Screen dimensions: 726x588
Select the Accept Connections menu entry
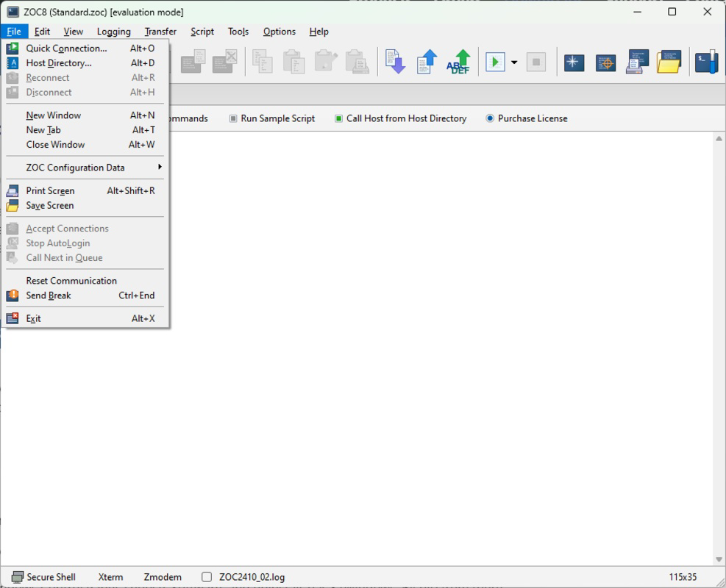85,229
